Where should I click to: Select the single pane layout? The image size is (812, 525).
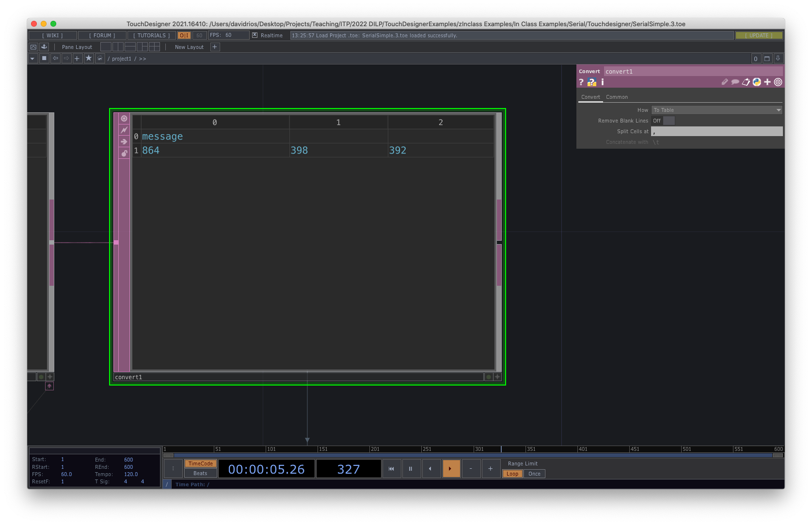(106, 47)
